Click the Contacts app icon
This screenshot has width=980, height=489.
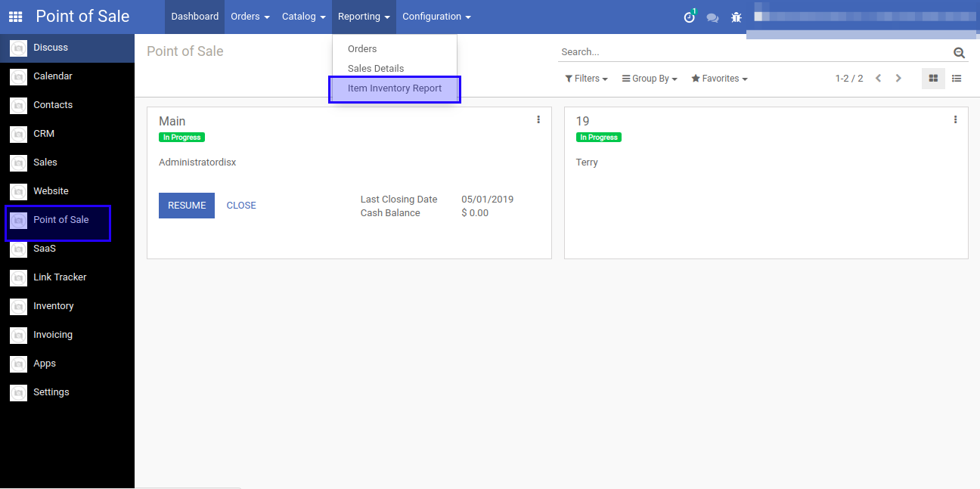[x=19, y=105]
